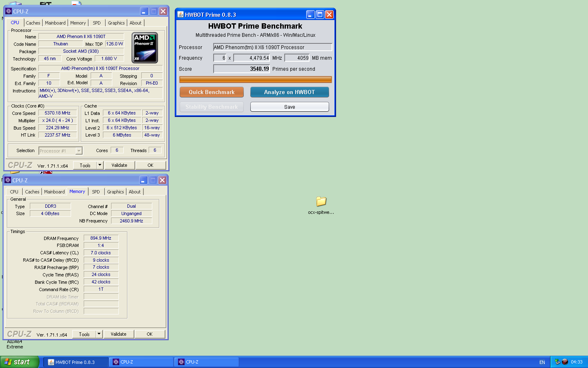This screenshot has height=368, width=588.
Task: Click the DRAM Frequency value 894.9 MHz
Action: tap(101, 238)
